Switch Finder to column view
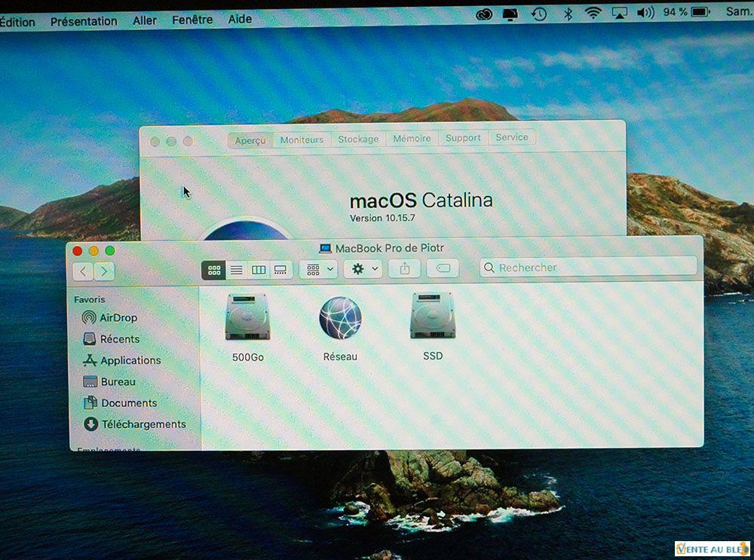 tap(259, 270)
